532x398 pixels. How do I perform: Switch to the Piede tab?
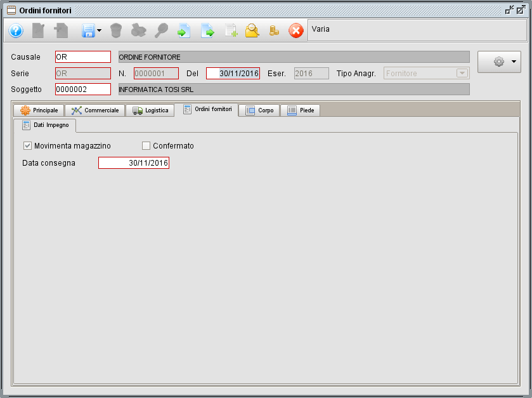tap(301, 110)
